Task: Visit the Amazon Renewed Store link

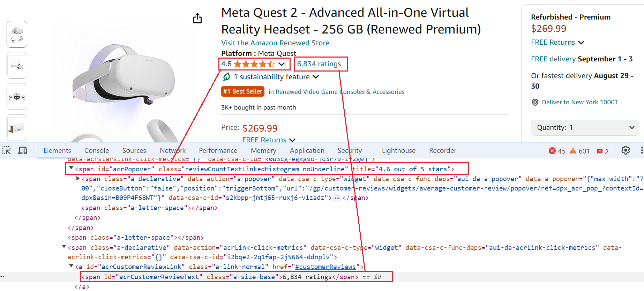Action: pos(275,43)
